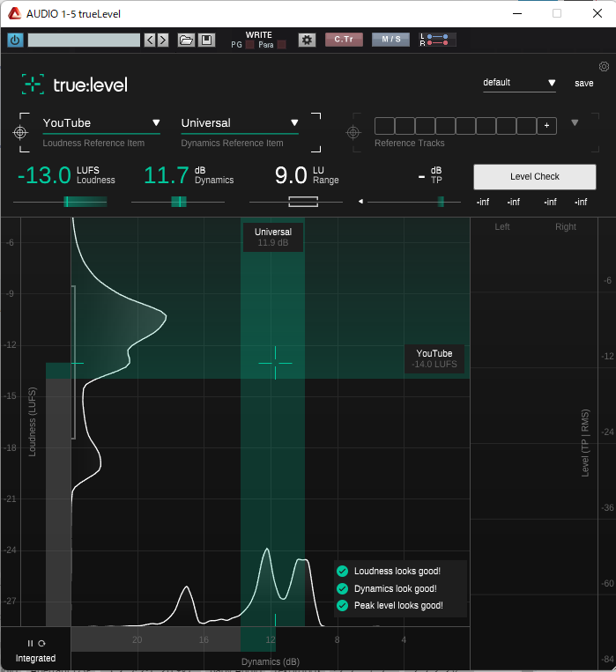Viewport: 616px width, 672px height.
Task: Toggle the plugin power bypass button
Action: 15,41
